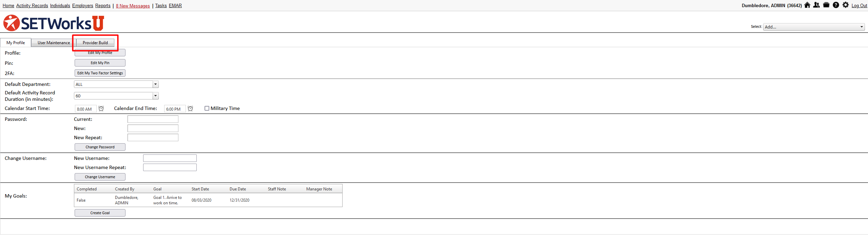868x241 pixels.
Task: Click the SETWorksU logo
Action: tap(54, 23)
